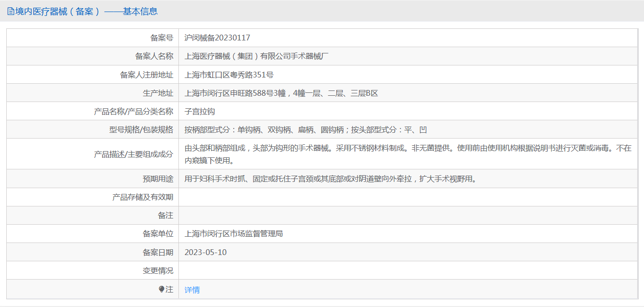Click the 变更情况 label
This screenshot has height=307, width=644.
[x=158, y=270]
